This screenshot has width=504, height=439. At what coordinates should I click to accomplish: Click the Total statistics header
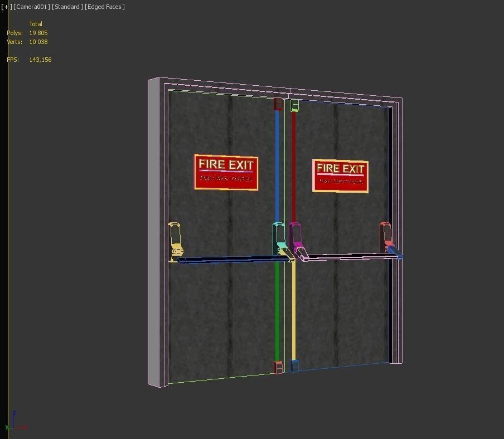36,24
